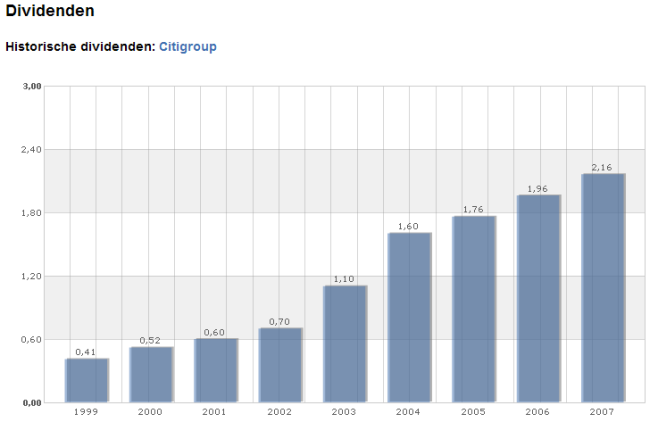Select the 2007 dividend bar
This screenshot has width=650, height=422.
point(604,288)
